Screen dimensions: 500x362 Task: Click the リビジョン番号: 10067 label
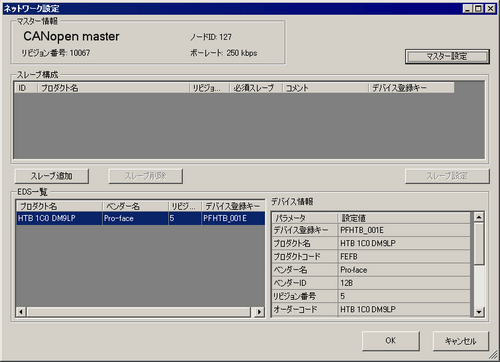tap(56, 53)
